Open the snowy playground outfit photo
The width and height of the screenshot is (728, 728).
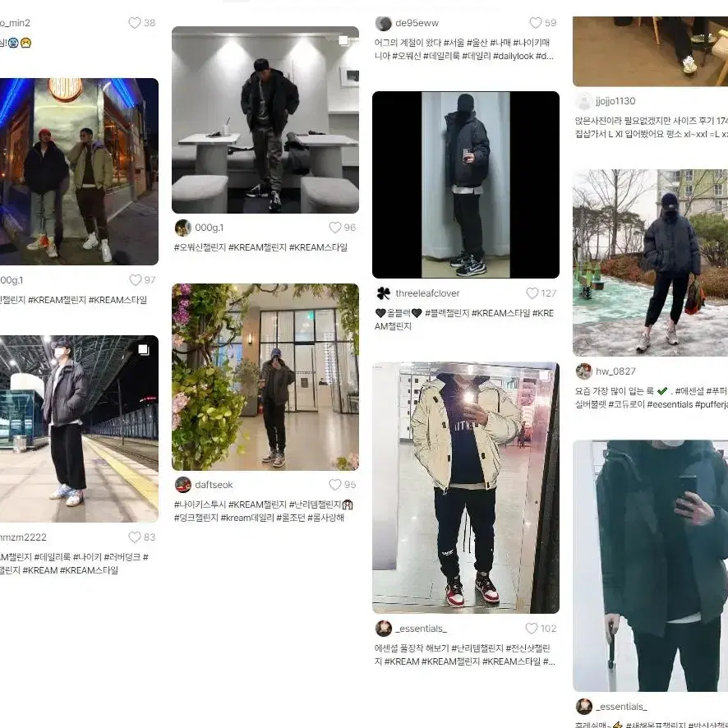pos(651,263)
